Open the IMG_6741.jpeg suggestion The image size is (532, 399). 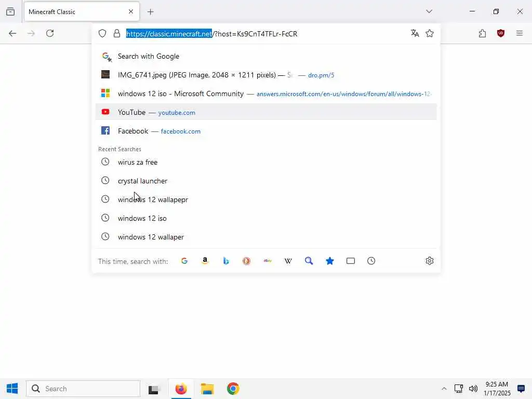click(266, 75)
